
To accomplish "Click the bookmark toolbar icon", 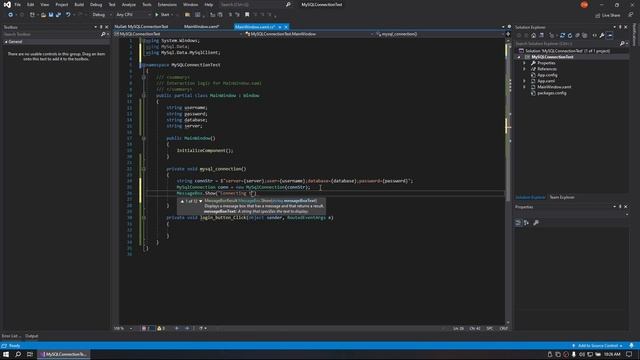I will point(247,15).
